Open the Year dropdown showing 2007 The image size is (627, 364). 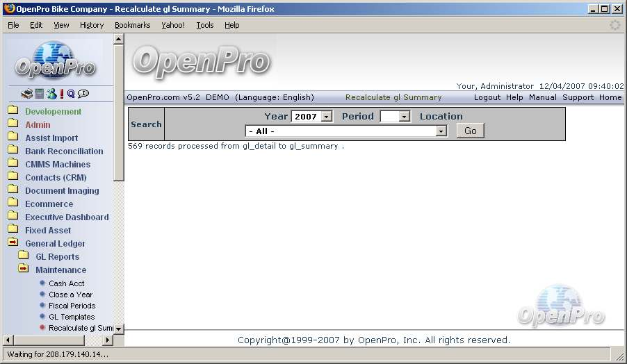312,117
